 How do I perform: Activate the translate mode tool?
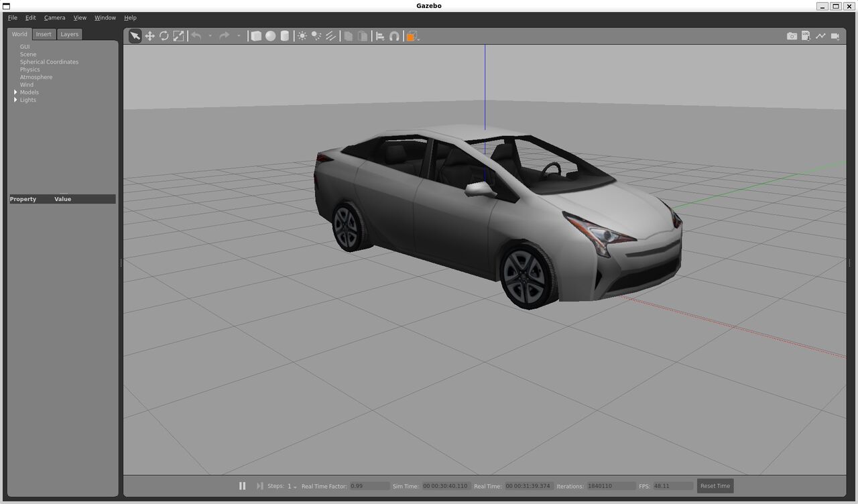150,36
